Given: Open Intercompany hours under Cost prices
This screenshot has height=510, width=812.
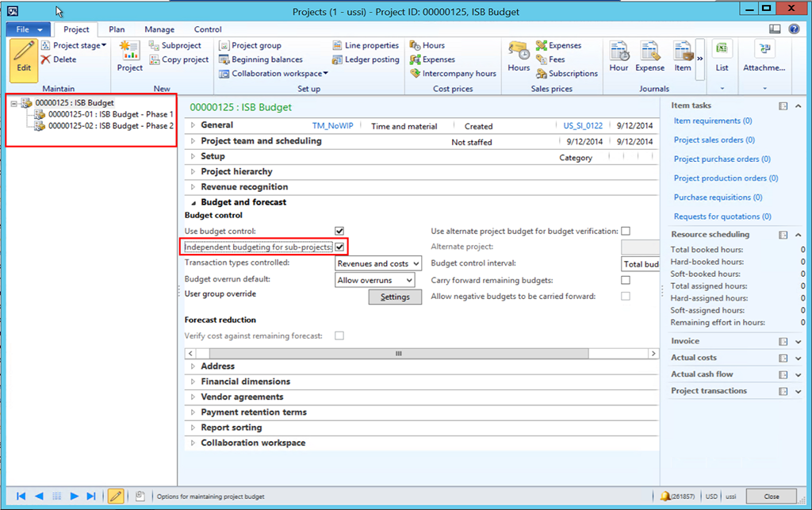Looking at the screenshot, I should [452, 72].
